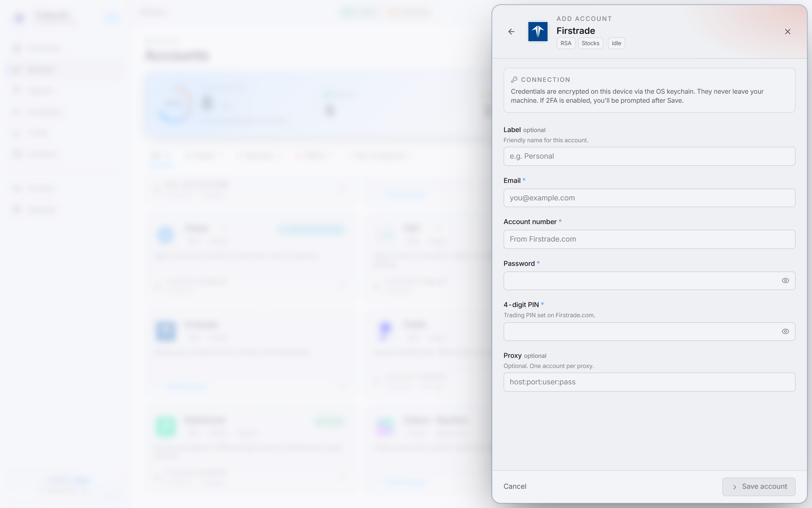Show password using the eye icon
This screenshot has height=508, width=812.
click(x=785, y=281)
